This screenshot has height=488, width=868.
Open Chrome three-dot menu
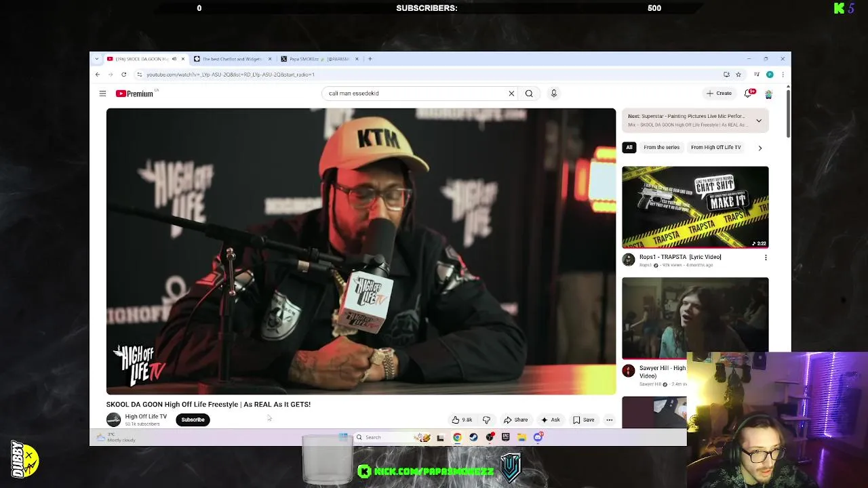pyautogui.click(x=783, y=75)
